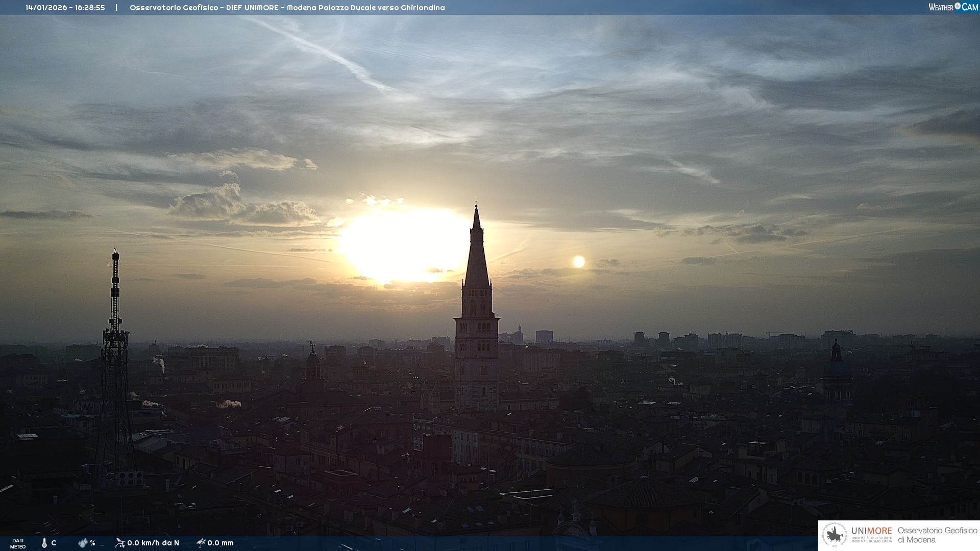The image size is (980, 551).
Task: Click the Osservatorio Geofisico di Modena text
Action: click(x=937, y=535)
